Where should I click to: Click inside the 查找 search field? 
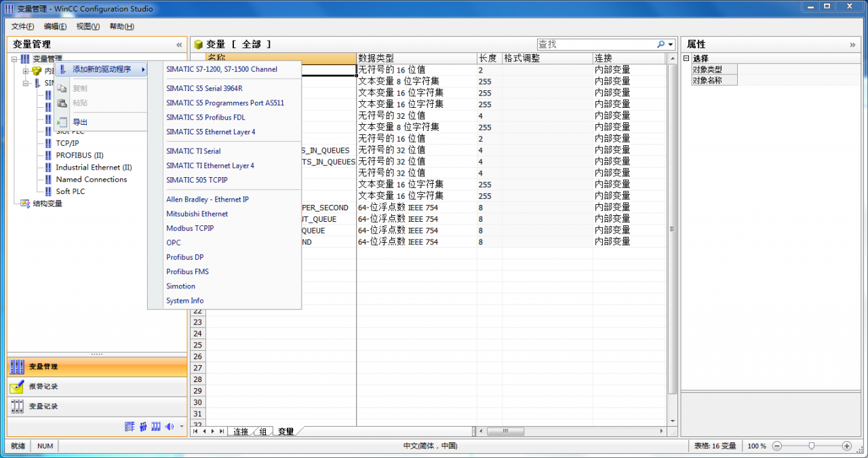click(595, 44)
